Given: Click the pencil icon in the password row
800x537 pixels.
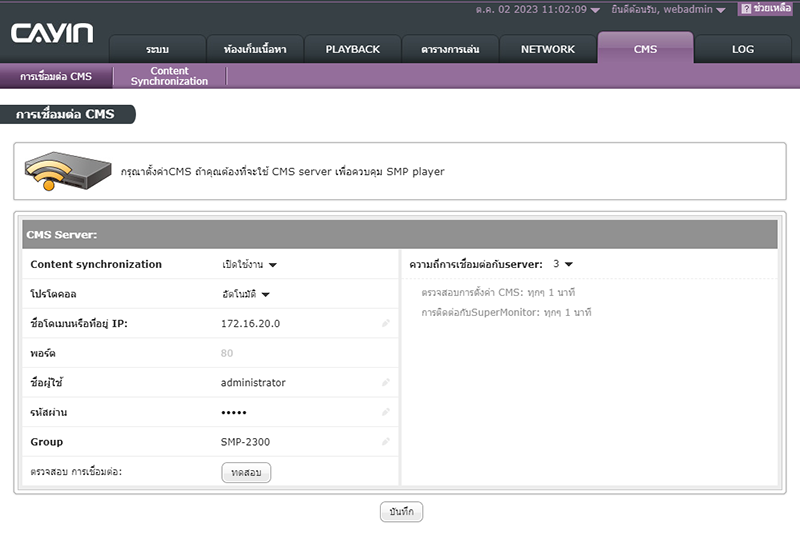Looking at the screenshot, I should point(386,412).
